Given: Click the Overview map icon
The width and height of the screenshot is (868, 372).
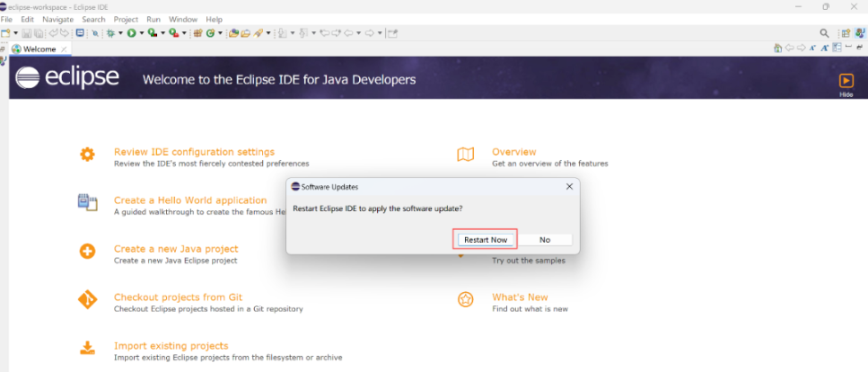Looking at the screenshot, I should (466, 155).
